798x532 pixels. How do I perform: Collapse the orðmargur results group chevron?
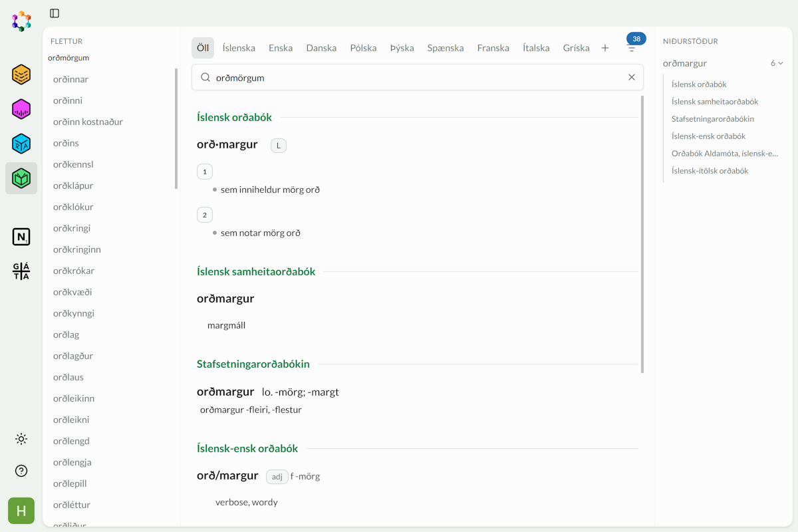(781, 63)
